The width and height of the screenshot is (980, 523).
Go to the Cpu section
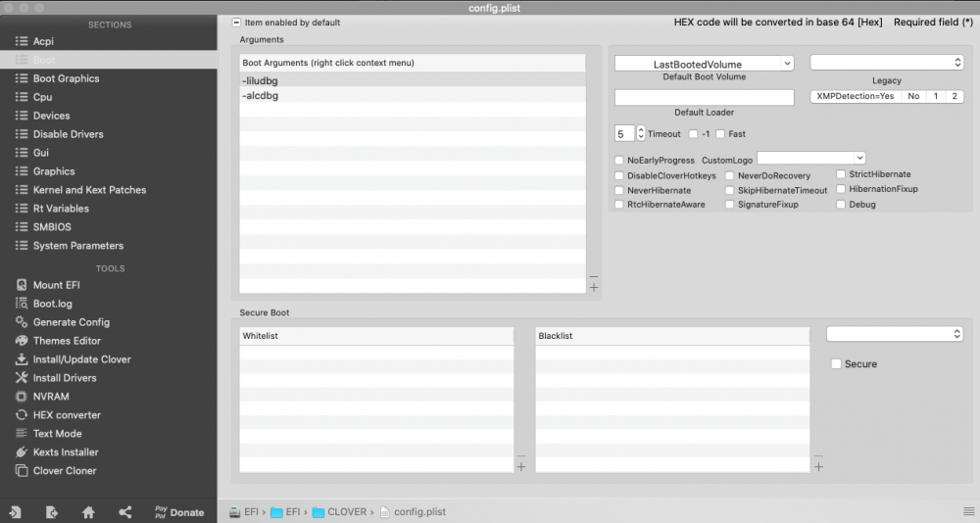(42, 97)
